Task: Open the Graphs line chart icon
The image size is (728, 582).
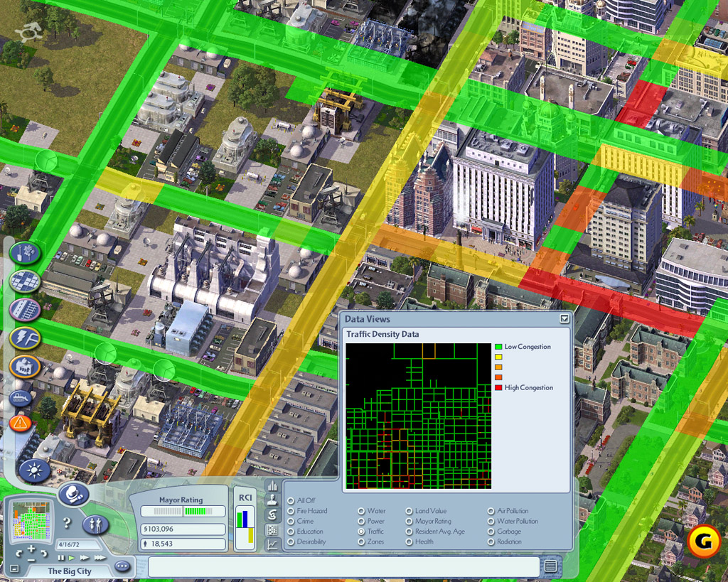Action: click(272, 545)
